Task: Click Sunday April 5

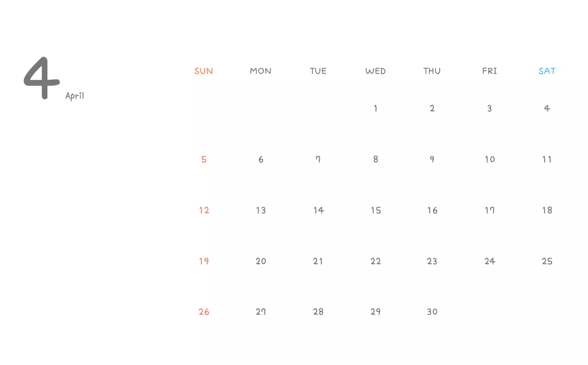Action: click(x=204, y=159)
